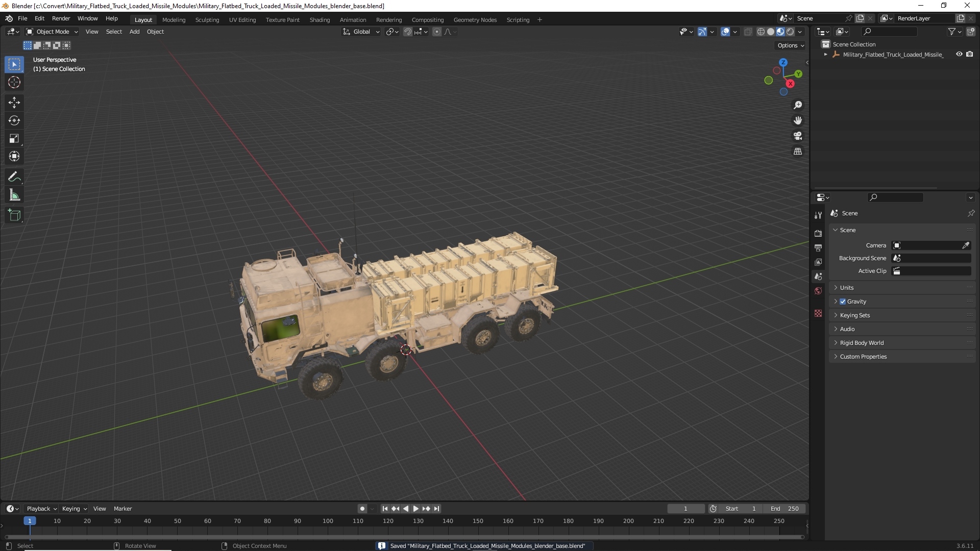Screen dimensions: 980x551
Task: Open the Tool properties tab
Action: pyautogui.click(x=818, y=215)
